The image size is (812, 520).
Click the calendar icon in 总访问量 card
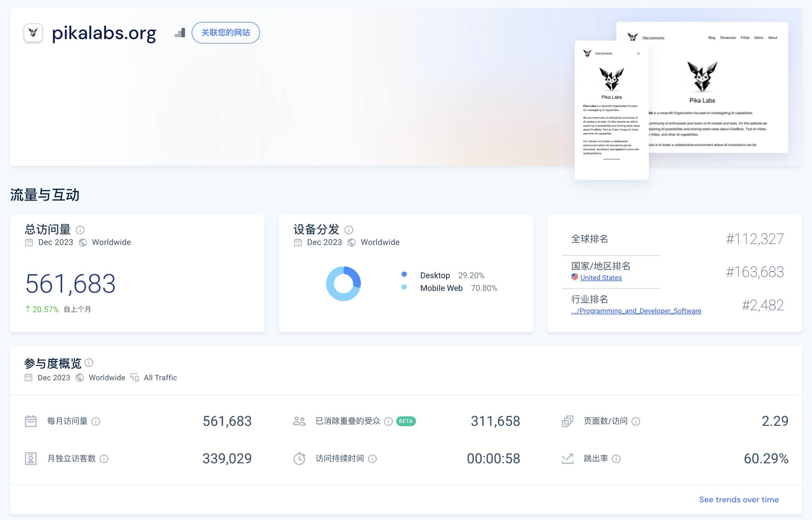[x=29, y=243]
